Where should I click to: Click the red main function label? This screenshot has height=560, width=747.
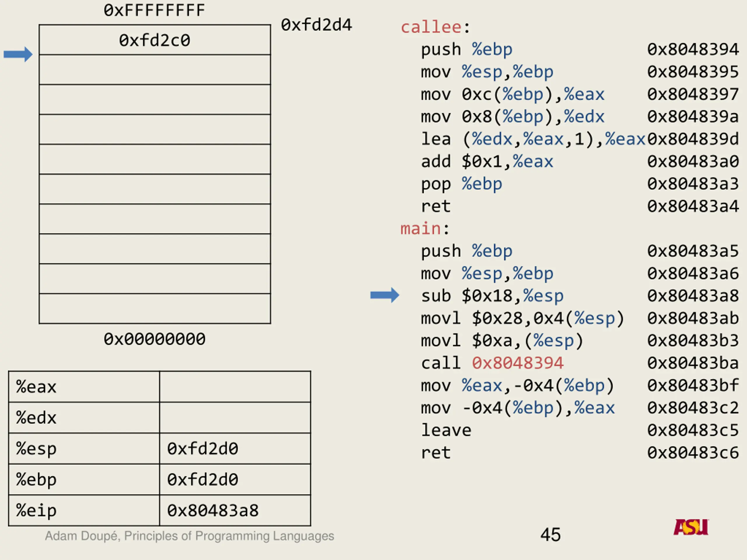pos(420,229)
